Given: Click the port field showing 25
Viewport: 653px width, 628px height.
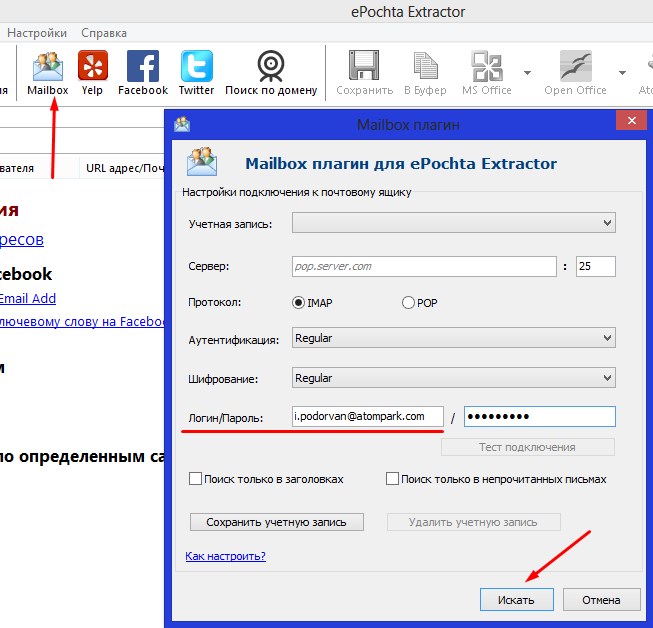Looking at the screenshot, I should click(x=596, y=266).
